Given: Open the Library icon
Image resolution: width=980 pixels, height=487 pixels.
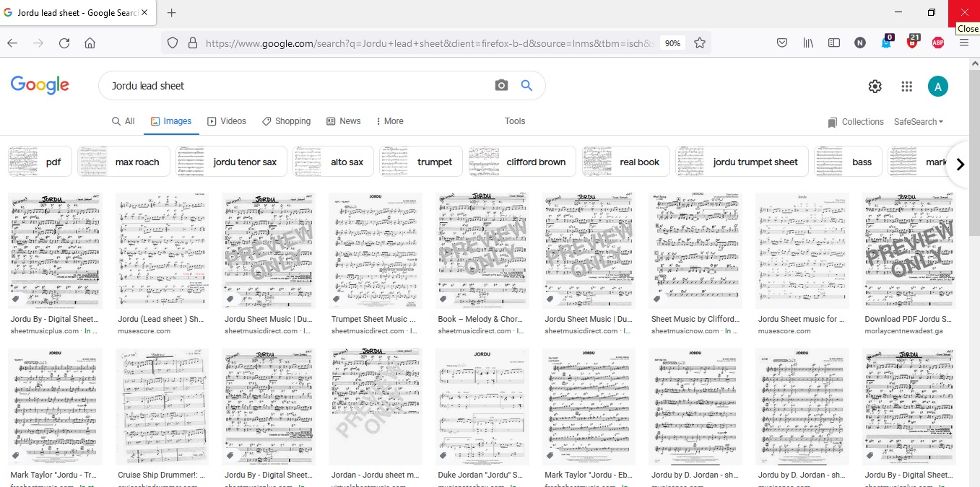Looking at the screenshot, I should point(808,43).
